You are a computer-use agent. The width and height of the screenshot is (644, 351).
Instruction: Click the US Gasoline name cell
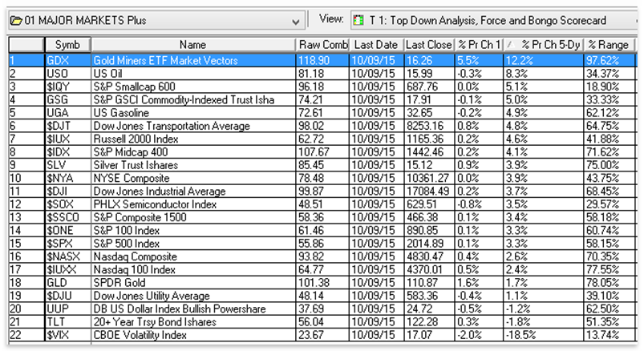[x=193, y=113]
